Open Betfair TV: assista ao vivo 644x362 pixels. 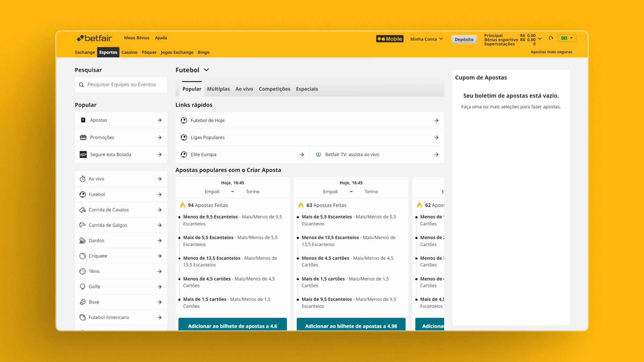(377, 155)
